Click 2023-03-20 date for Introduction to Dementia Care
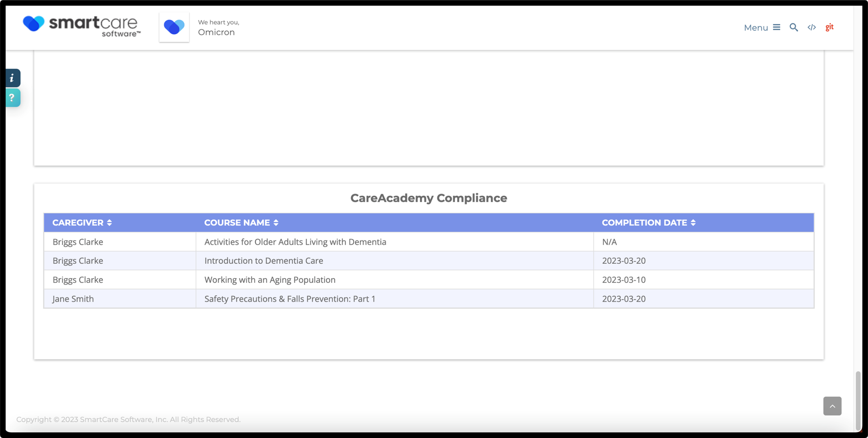The image size is (868, 438). 624,261
